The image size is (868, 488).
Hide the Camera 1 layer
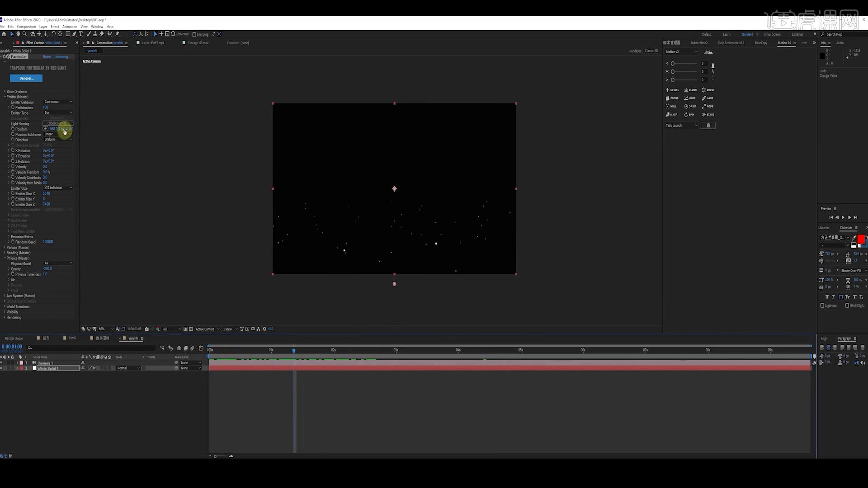click(x=1, y=363)
